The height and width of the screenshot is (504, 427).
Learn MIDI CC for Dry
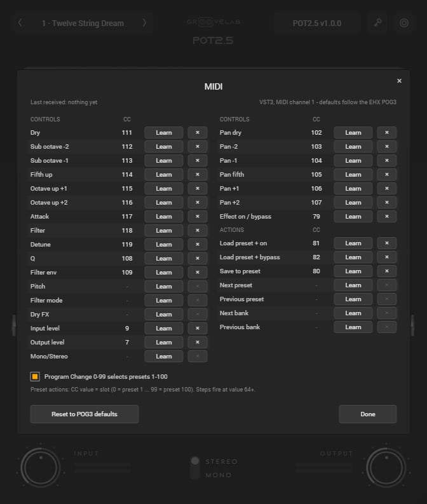click(x=164, y=132)
